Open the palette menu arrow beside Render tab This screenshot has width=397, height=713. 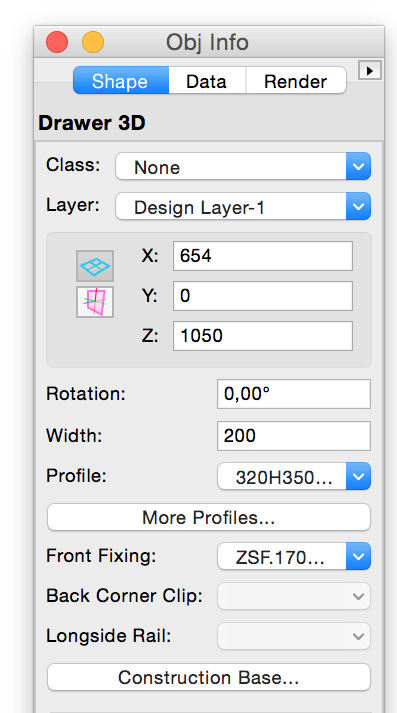point(370,71)
